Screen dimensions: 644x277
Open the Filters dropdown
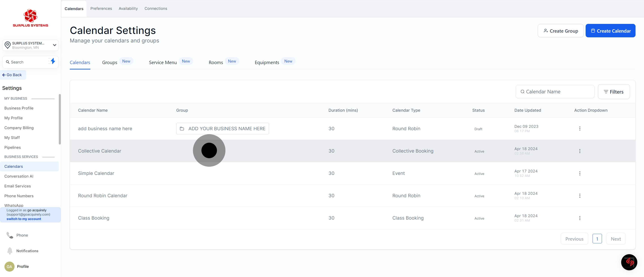point(614,92)
